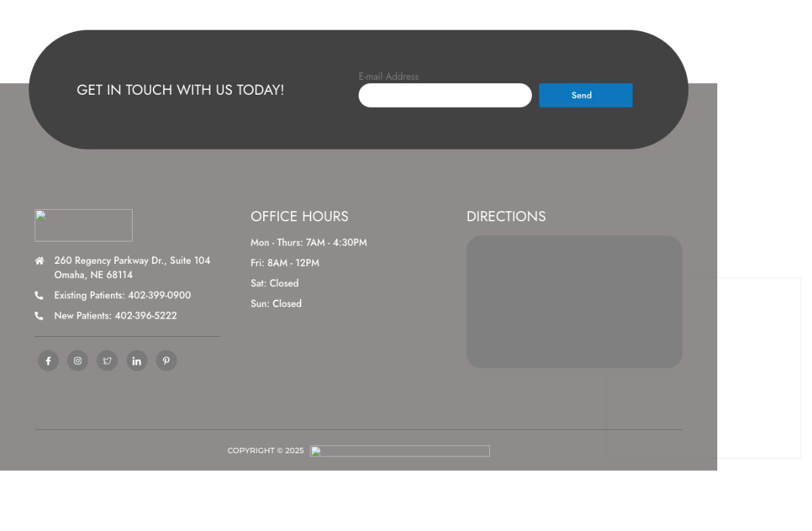812x531 pixels.
Task: Click the home icon beside the address
Action: [x=39, y=261]
